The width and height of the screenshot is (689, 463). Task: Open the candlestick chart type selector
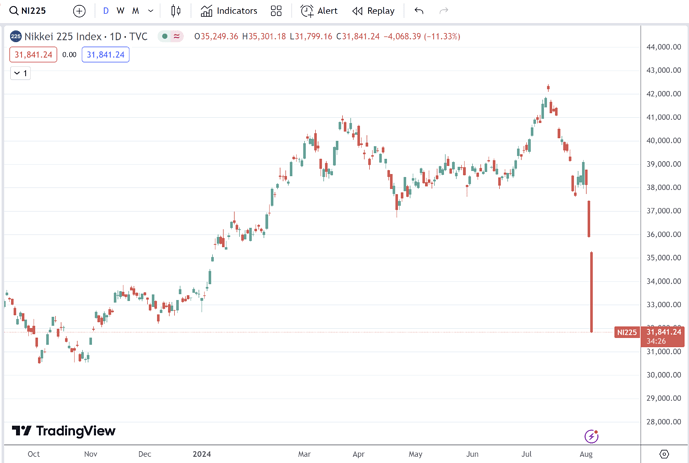pos(176,11)
